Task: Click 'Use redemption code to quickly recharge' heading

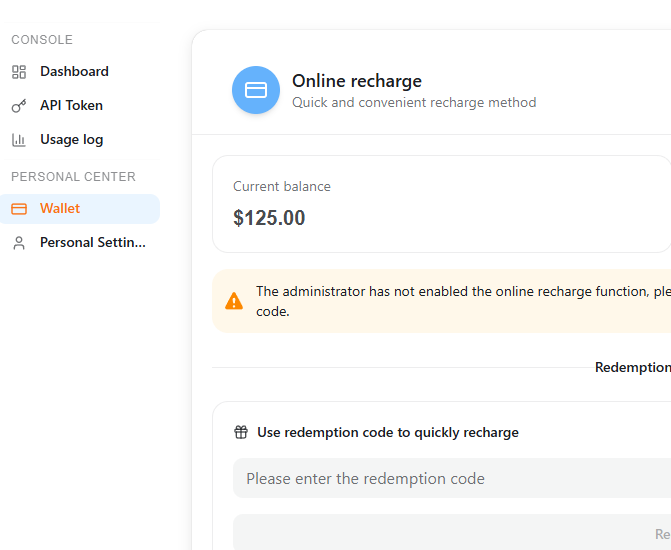Action: [388, 433]
